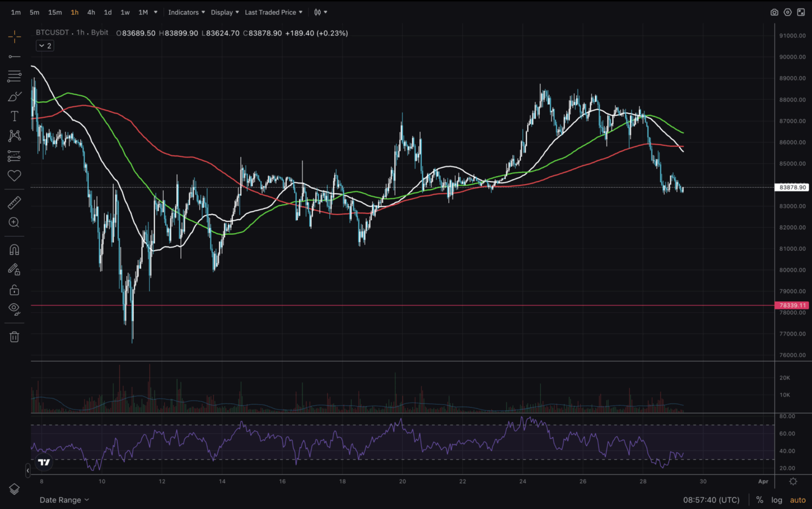Take a snapshot with the camera icon
The image size is (812, 509).
pyautogui.click(x=774, y=12)
